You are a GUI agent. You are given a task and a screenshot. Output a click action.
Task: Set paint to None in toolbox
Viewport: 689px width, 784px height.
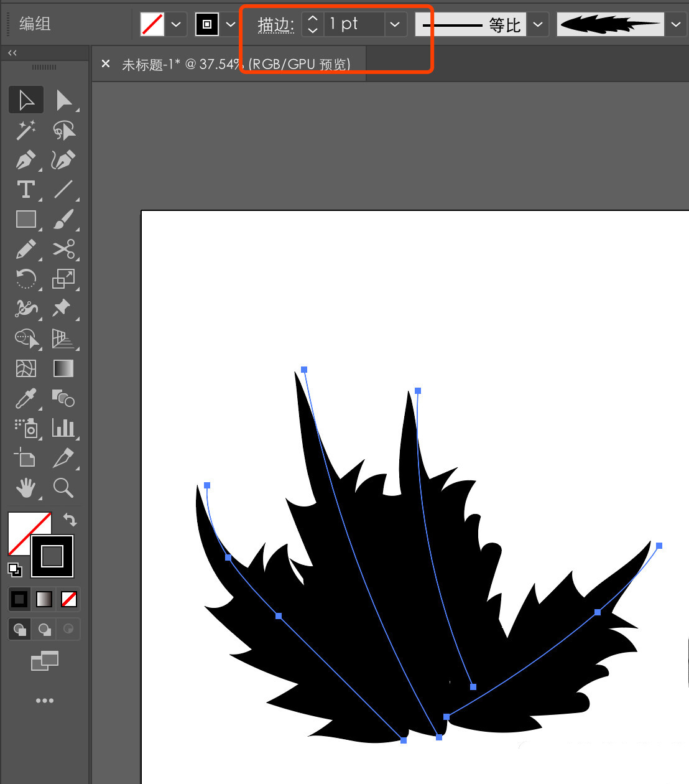coord(69,599)
